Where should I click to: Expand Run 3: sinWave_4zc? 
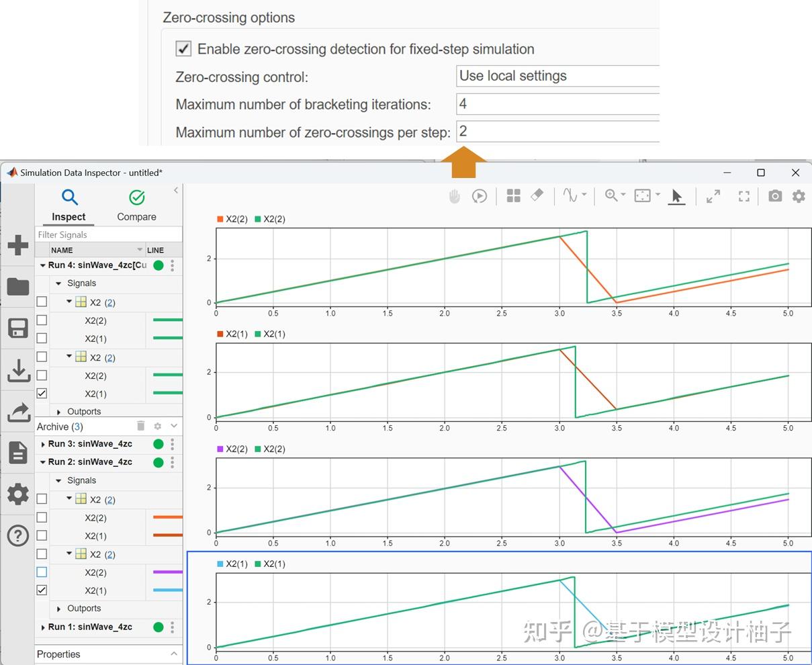point(43,444)
